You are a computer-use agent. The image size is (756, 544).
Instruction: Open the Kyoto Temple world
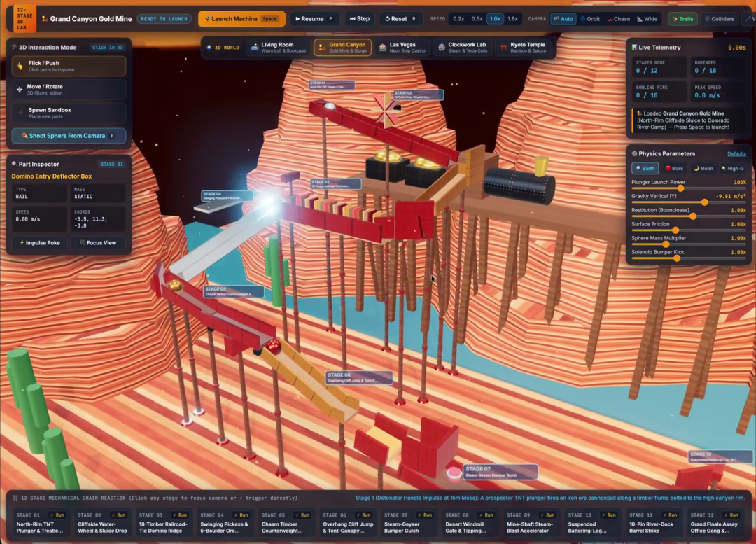(523, 48)
